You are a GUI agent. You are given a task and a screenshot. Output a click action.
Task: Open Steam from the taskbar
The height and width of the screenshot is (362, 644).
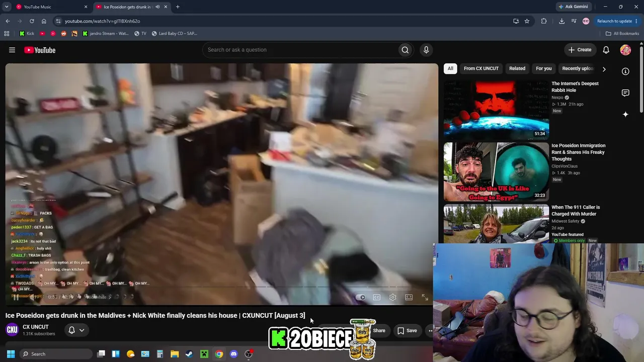(x=189, y=354)
